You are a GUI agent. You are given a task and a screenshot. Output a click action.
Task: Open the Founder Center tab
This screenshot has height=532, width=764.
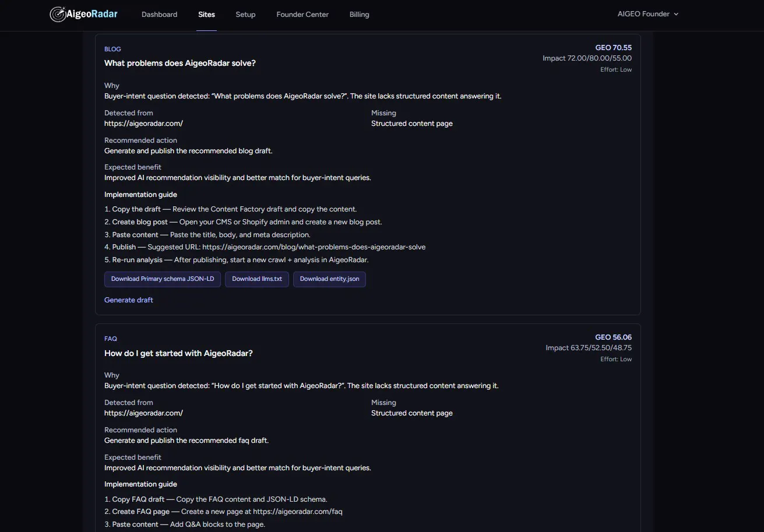302,15
